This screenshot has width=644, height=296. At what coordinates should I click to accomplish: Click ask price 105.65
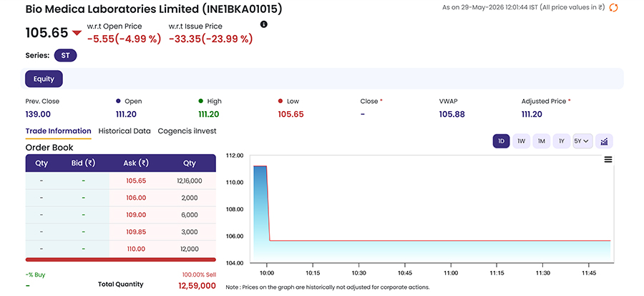point(137,181)
